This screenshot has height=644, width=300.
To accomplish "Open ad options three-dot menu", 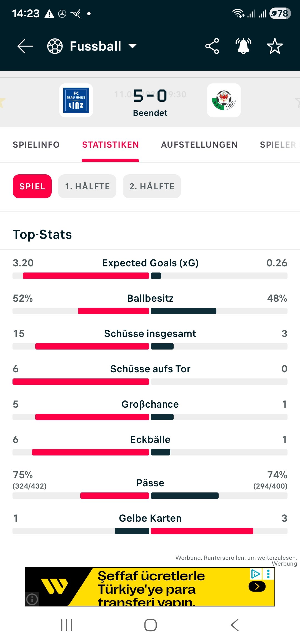I will click(268, 574).
